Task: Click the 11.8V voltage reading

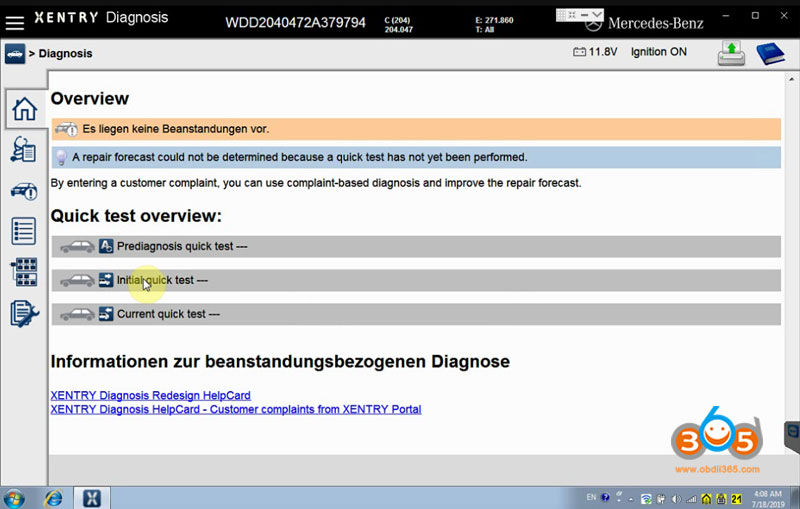Action: click(603, 52)
